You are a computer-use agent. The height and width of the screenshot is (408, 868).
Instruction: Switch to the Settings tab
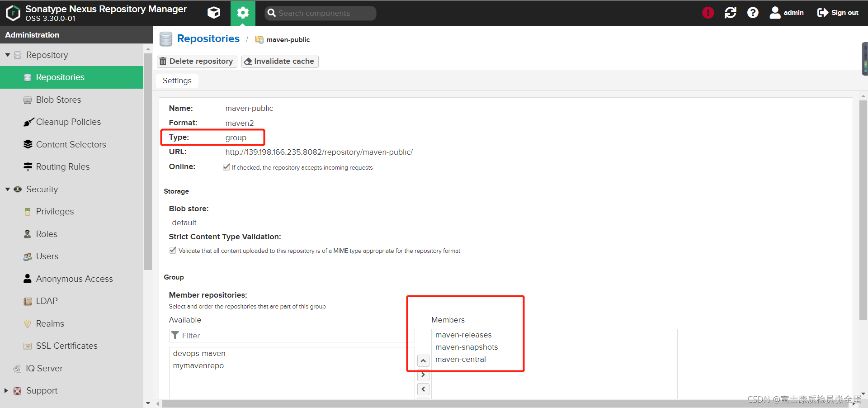pos(177,81)
